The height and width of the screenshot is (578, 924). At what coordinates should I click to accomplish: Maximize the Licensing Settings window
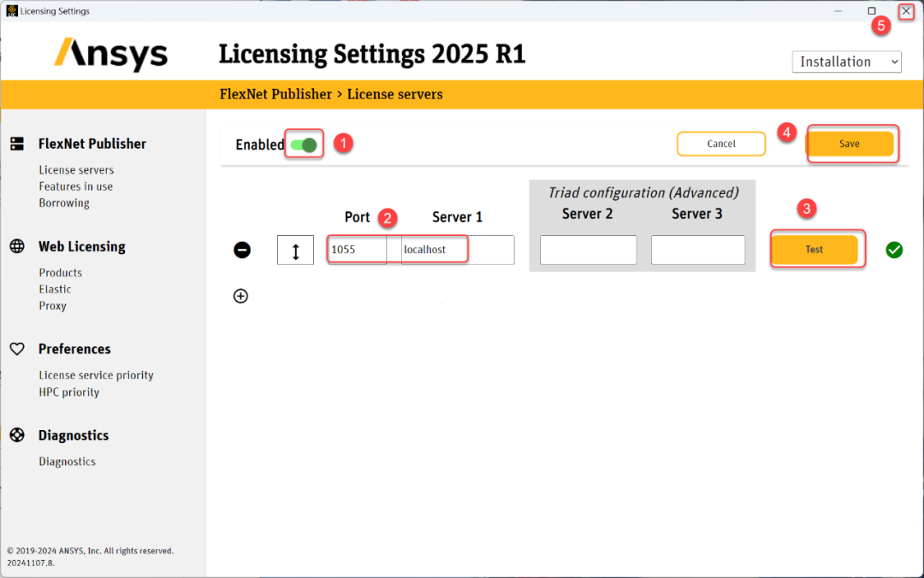(872, 10)
